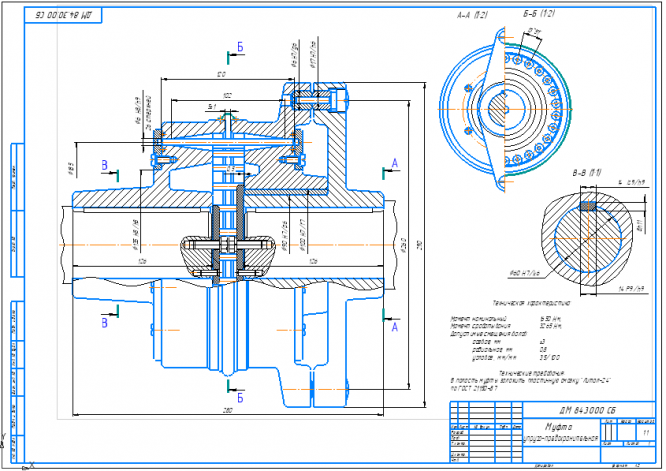This screenshot has height=471, width=666.
Task: Click the lower-left В section marker
Action: tap(110, 317)
